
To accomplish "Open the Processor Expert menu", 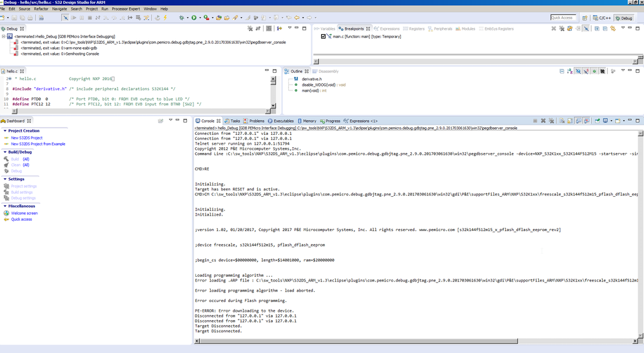I will click(126, 8).
